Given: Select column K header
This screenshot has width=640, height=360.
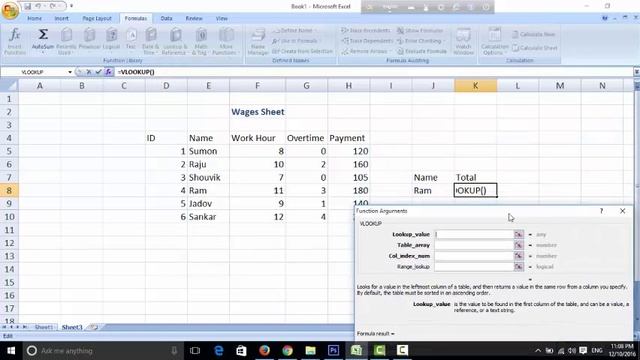Looking at the screenshot, I should pos(476,86).
